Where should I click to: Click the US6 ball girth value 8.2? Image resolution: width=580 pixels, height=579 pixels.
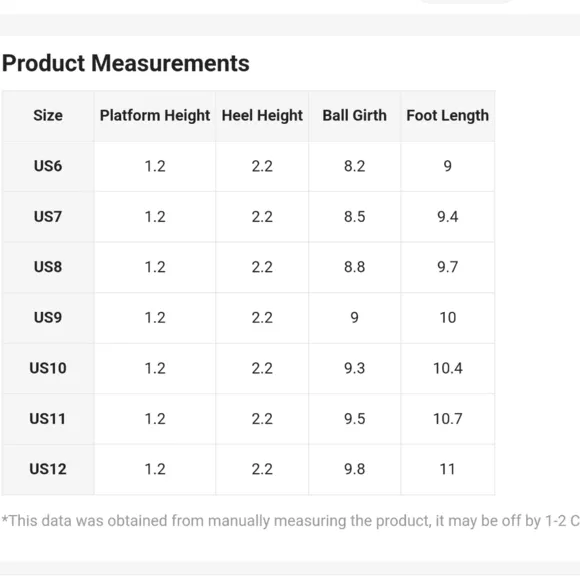point(355,166)
